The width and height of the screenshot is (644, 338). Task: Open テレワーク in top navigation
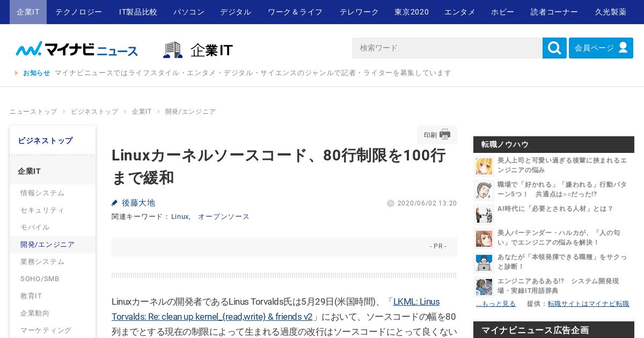[x=359, y=12]
